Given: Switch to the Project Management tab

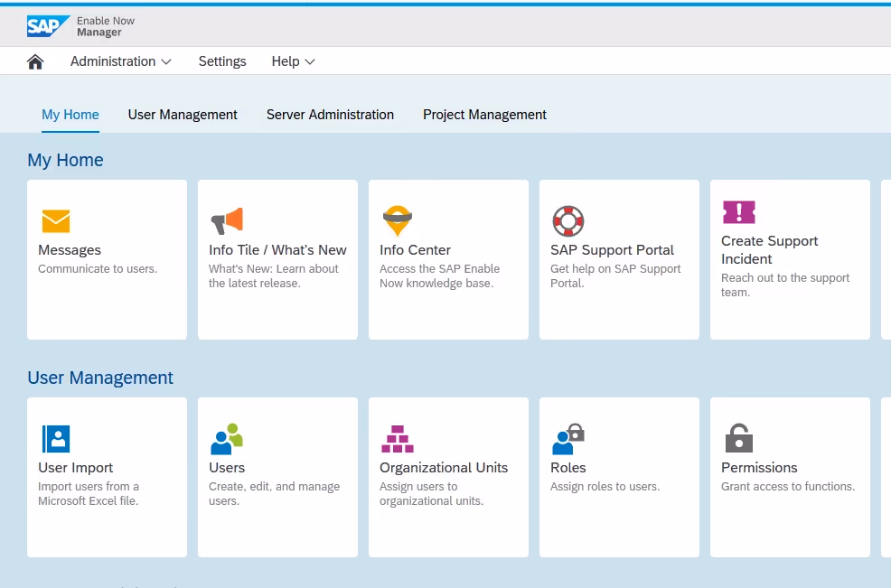Looking at the screenshot, I should pos(484,115).
